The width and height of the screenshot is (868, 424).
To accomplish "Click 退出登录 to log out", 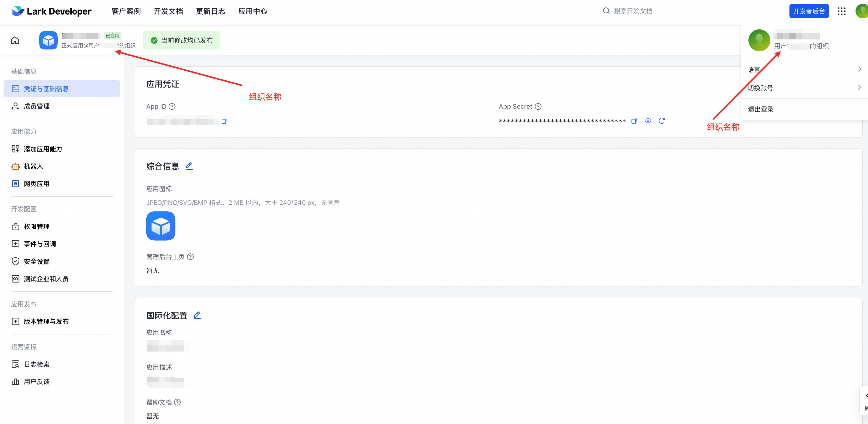I will click(x=760, y=109).
